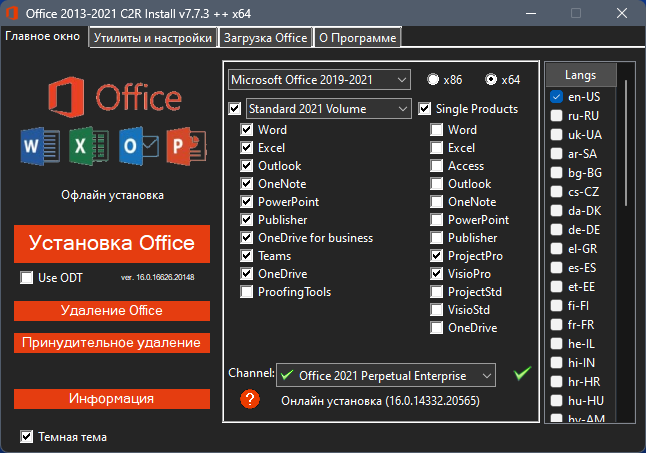The image size is (646, 453).
Task: Click the Excel application icon
Action: click(x=89, y=146)
